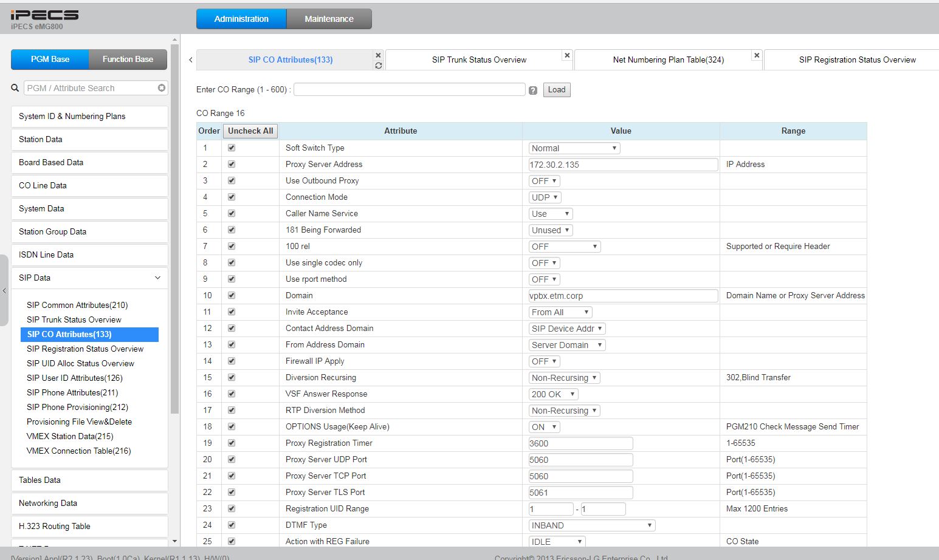Close the SIP CO Attributes(133) tab
Screen dimensions: 939x560
[x=379, y=55]
